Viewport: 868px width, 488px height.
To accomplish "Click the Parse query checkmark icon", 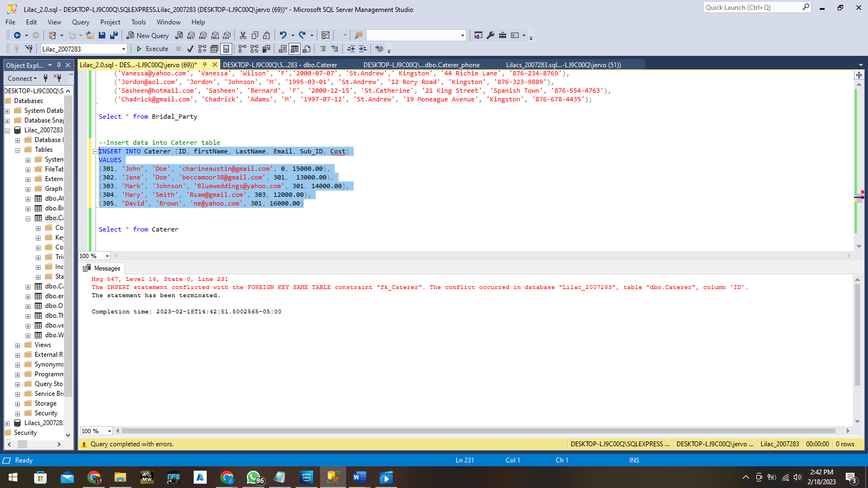I will point(190,49).
